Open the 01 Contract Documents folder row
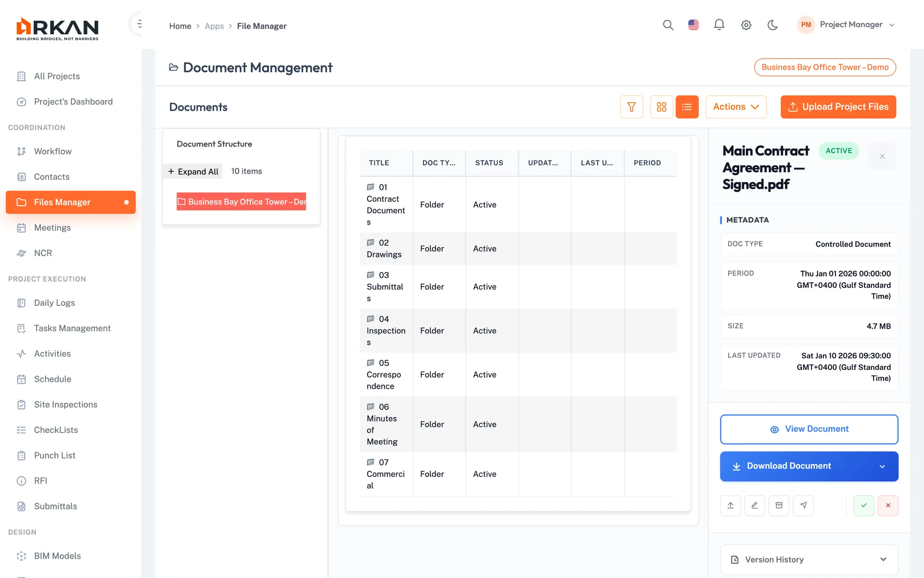The image size is (924, 578). (518, 205)
